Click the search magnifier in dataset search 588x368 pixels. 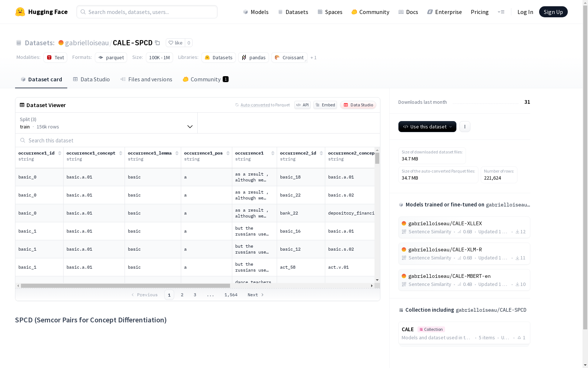point(23,140)
